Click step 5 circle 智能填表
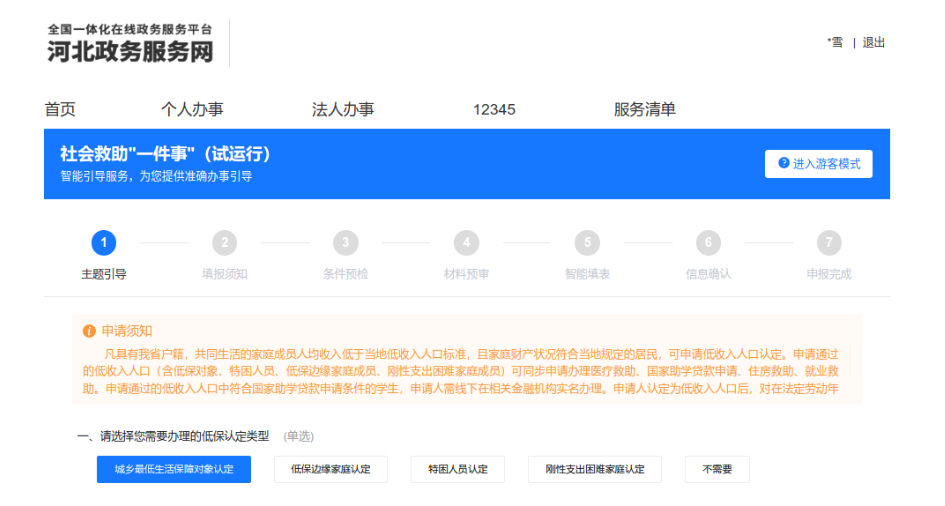Image resolution: width=945 pixels, height=506 pixels. pos(587,243)
